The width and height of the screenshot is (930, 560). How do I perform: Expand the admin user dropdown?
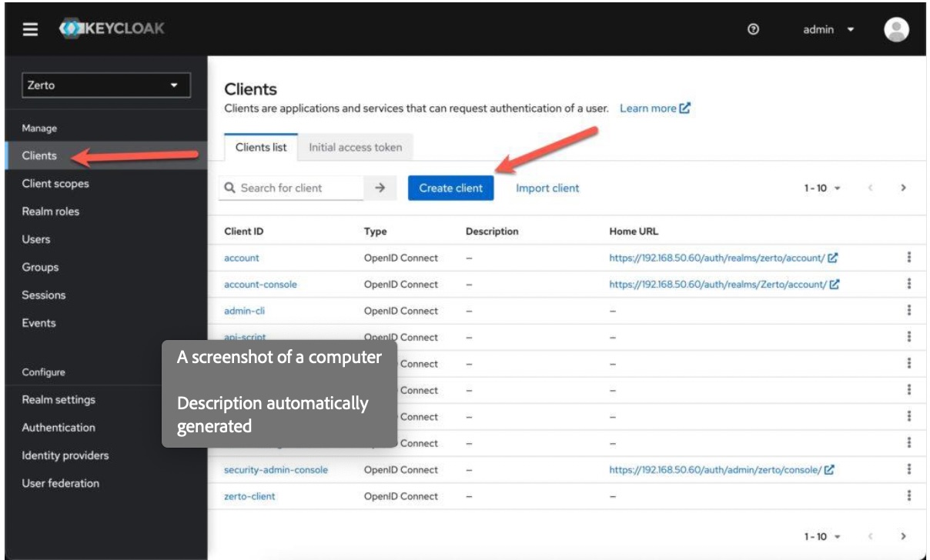[828, 29]
